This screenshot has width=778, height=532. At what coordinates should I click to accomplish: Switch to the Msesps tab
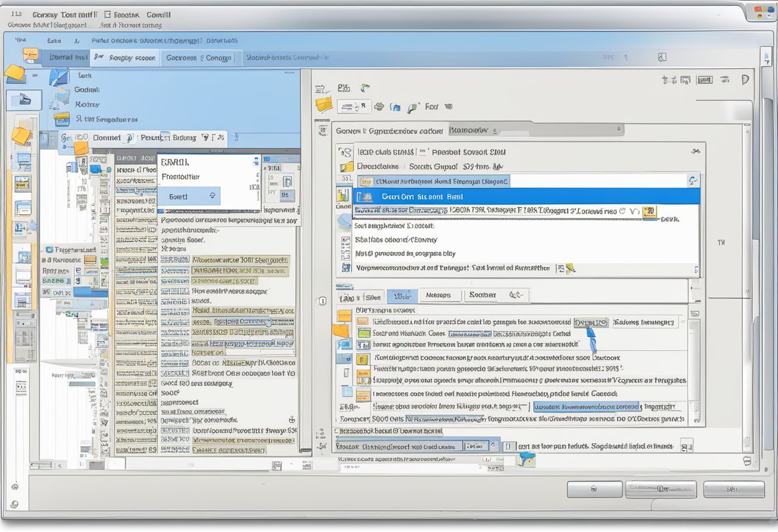click(x=438, y=295)
